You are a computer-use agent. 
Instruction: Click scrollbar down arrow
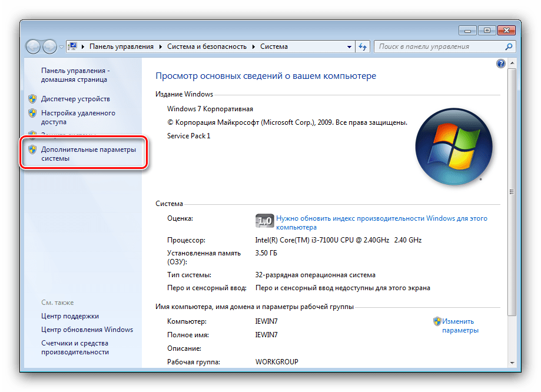[x=512, y=363]
